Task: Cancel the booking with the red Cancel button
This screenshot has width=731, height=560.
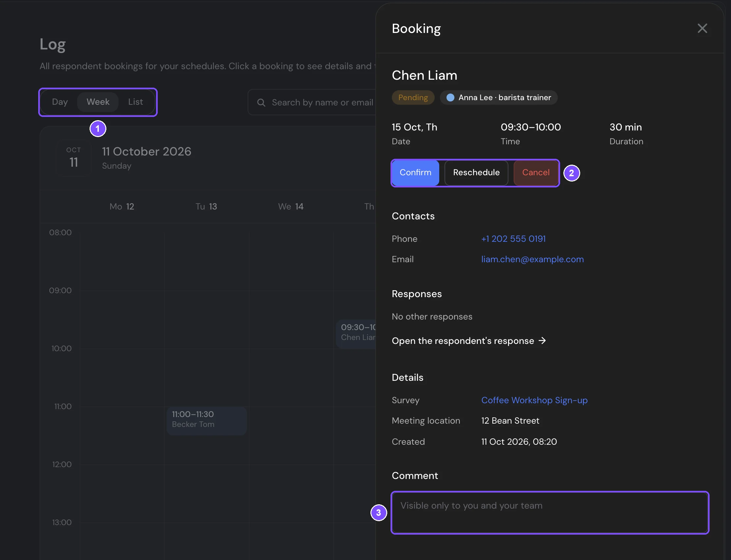Action: tap(536, 173)
